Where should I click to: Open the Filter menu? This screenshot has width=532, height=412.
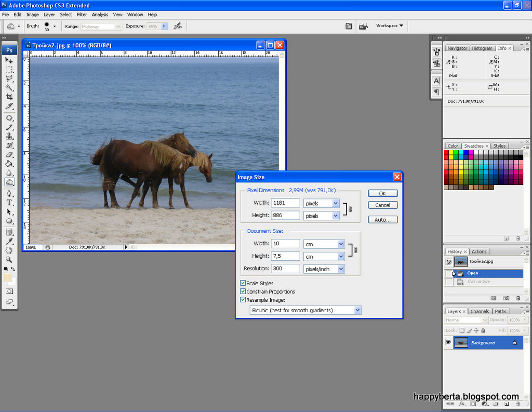click(x=82, y=15)
